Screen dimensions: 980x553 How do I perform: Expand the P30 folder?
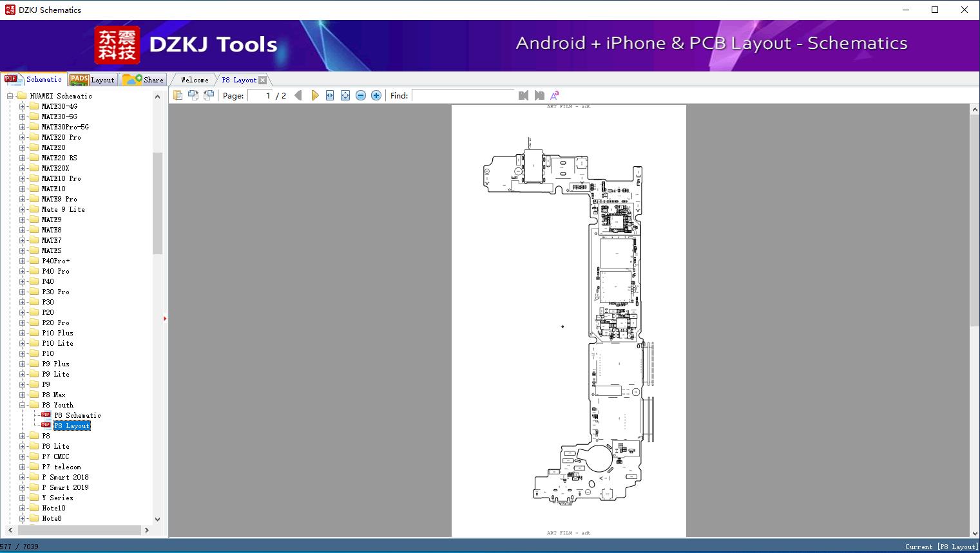(x=22, y=302)
